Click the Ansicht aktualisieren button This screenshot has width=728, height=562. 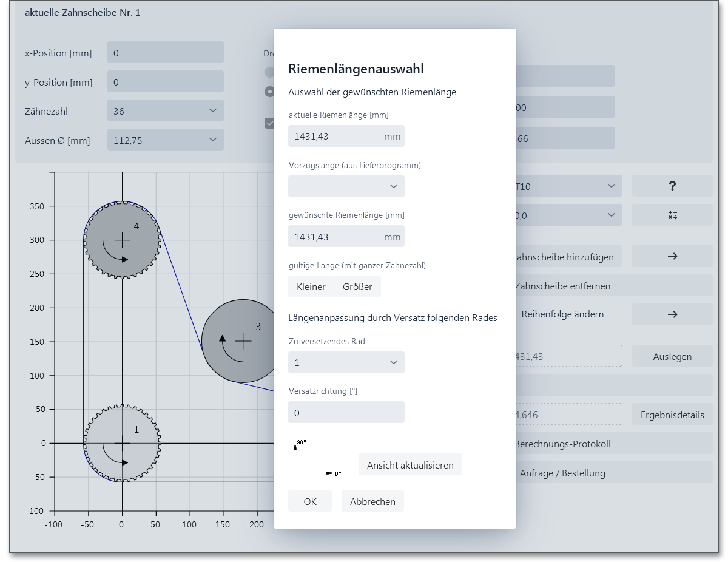pyautogui.click(x=410, y=465)
